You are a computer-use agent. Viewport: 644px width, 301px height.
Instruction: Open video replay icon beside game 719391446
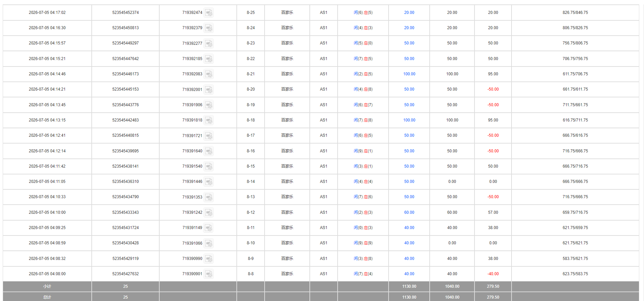[209, 182]
